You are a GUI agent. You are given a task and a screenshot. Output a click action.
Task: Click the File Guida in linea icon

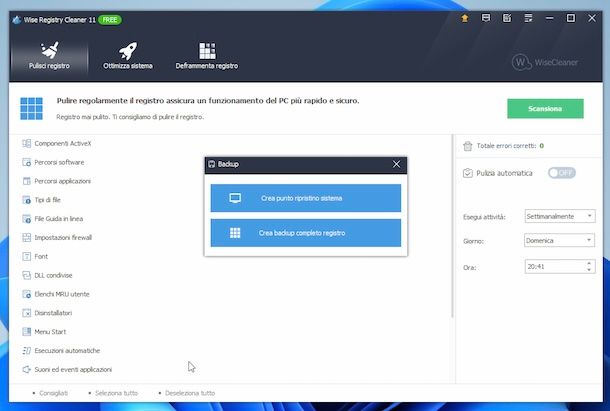26,219
